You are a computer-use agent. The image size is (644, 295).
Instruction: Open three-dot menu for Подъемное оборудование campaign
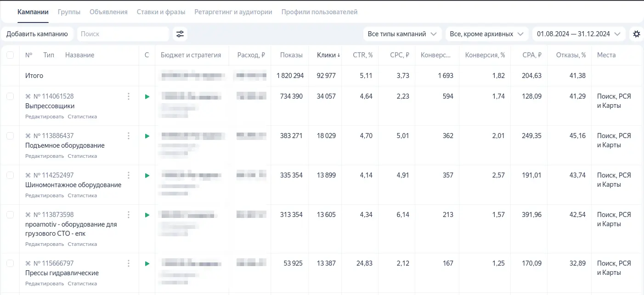(x=129, y=136)
